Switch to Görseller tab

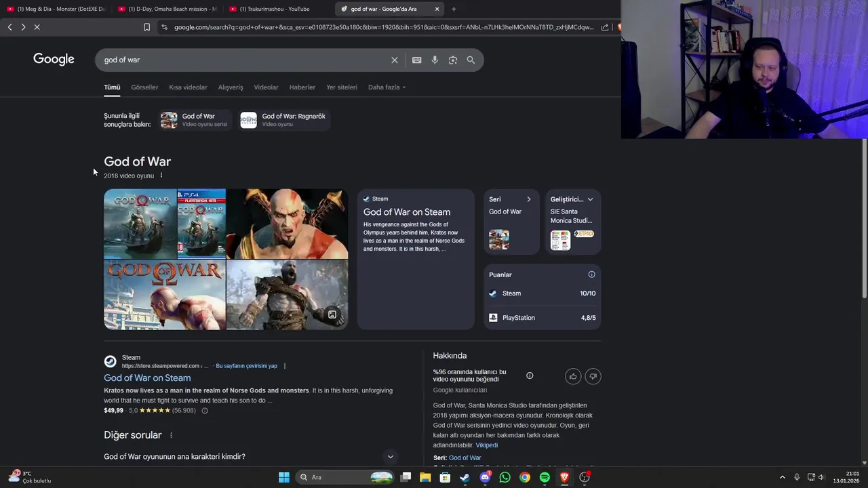click(144, 87)
